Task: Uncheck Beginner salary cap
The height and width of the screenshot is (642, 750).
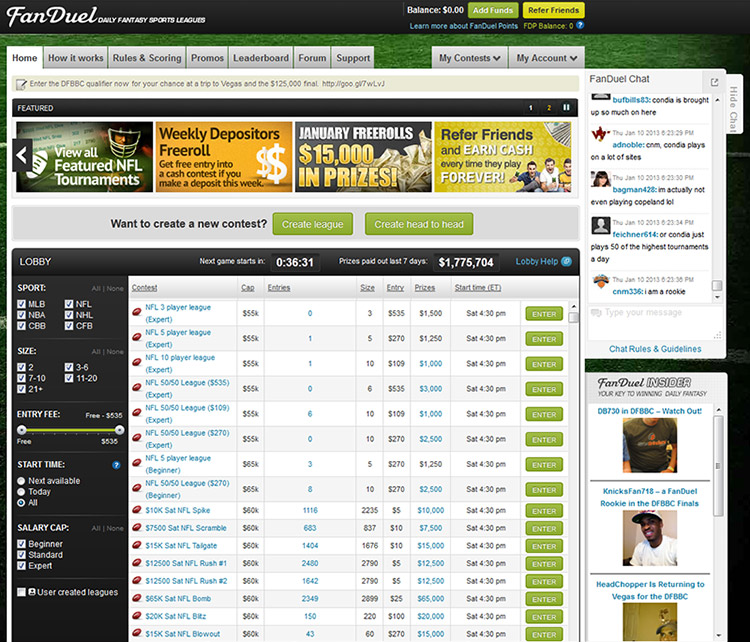Action: click(21, 544)
